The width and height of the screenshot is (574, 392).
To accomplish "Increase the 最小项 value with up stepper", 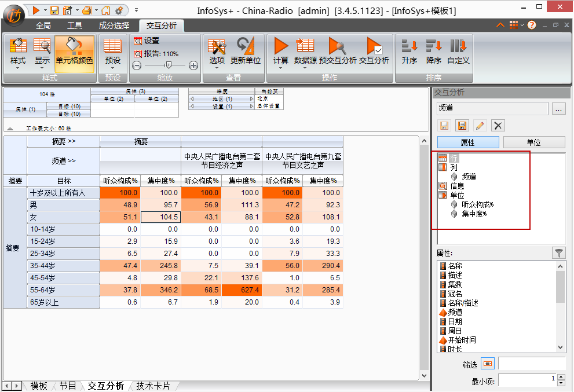I will (x=561, y=378).
